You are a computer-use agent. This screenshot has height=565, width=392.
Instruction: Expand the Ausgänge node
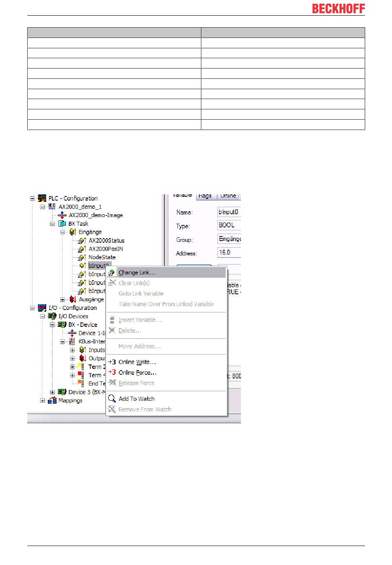tap(63, 300)
